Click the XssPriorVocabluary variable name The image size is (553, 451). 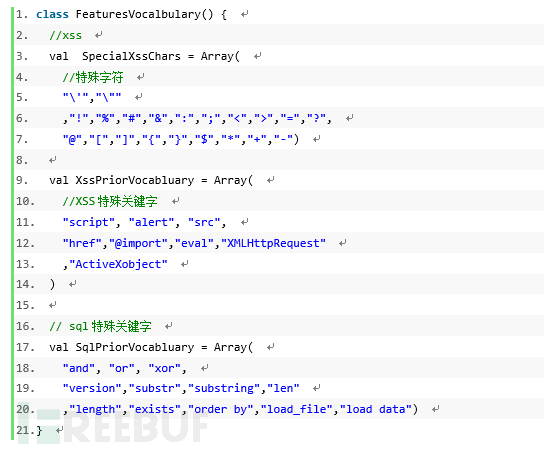tap(134, 180)
